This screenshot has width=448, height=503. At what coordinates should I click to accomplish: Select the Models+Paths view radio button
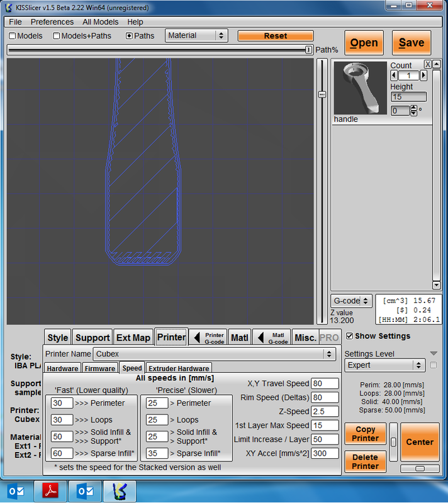[56, 36]
